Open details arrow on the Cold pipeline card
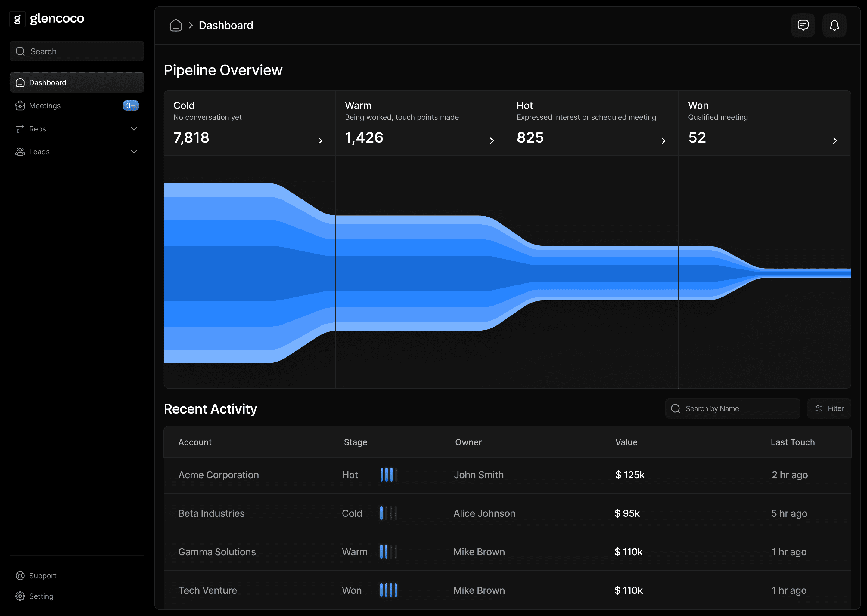This screenshot has height=616, width=867. point(320,140)
